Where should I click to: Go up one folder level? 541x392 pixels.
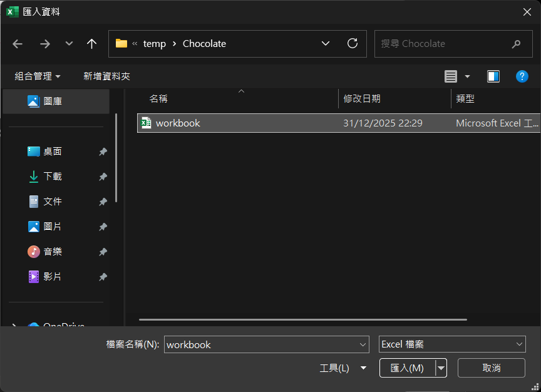(92, 44)
